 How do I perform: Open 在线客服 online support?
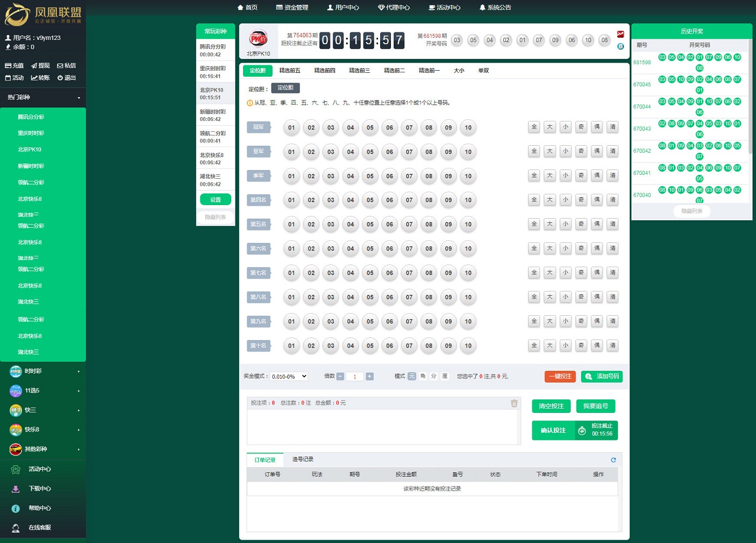click(39, 527)
